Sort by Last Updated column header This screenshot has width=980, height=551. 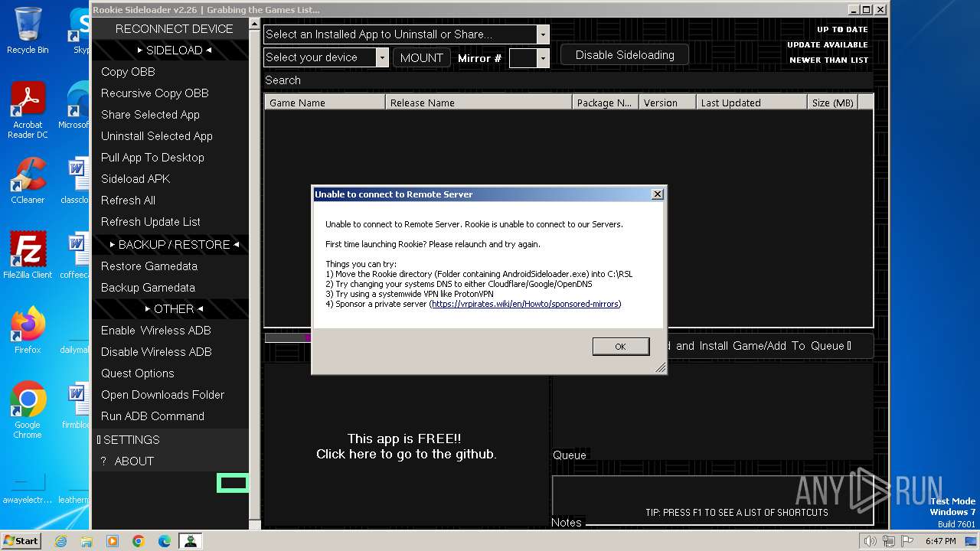[752, 103]
